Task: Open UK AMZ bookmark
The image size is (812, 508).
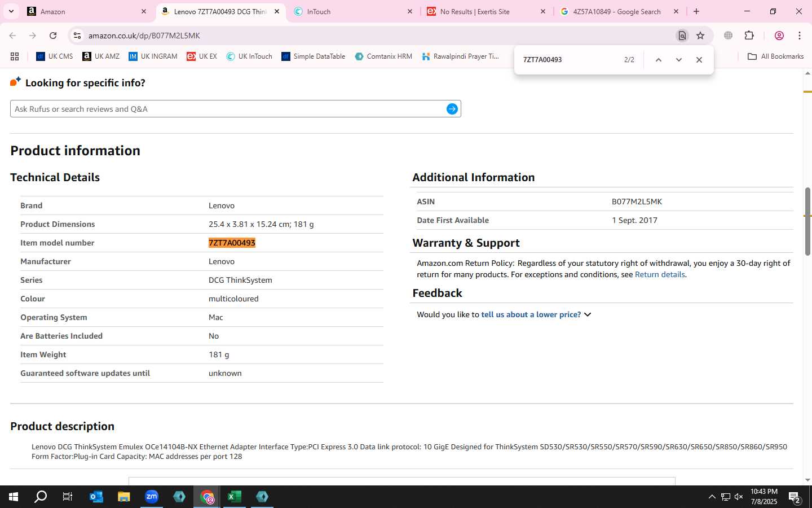Action: click(101, 56)
